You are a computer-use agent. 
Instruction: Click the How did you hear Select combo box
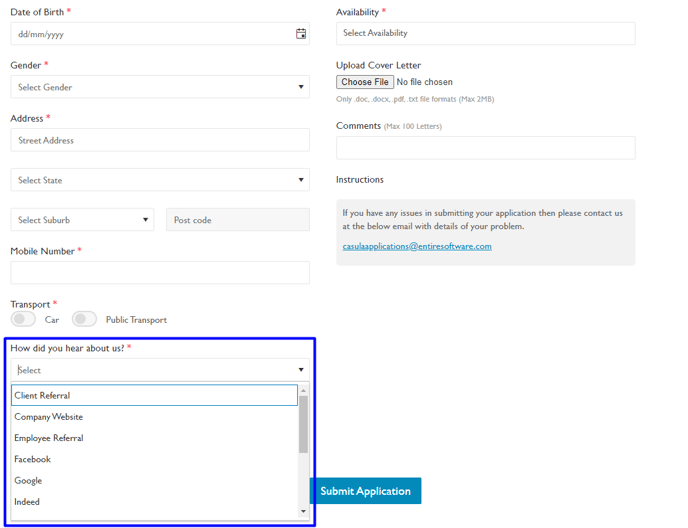coord(160,370)
